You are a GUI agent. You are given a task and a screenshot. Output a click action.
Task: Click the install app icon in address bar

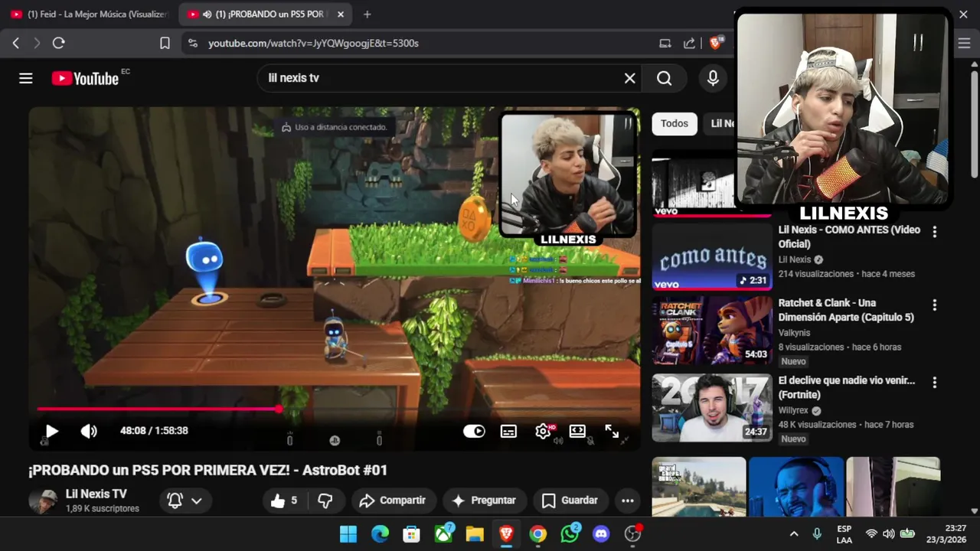(665, 44)
